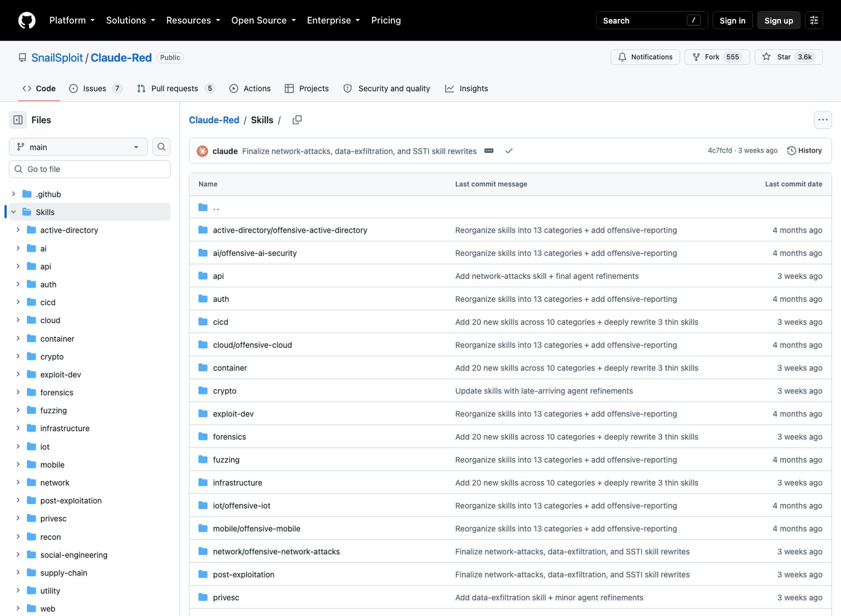Open the iot/offensive-iot folder link
841x616 pixels.
coord(242,505)
